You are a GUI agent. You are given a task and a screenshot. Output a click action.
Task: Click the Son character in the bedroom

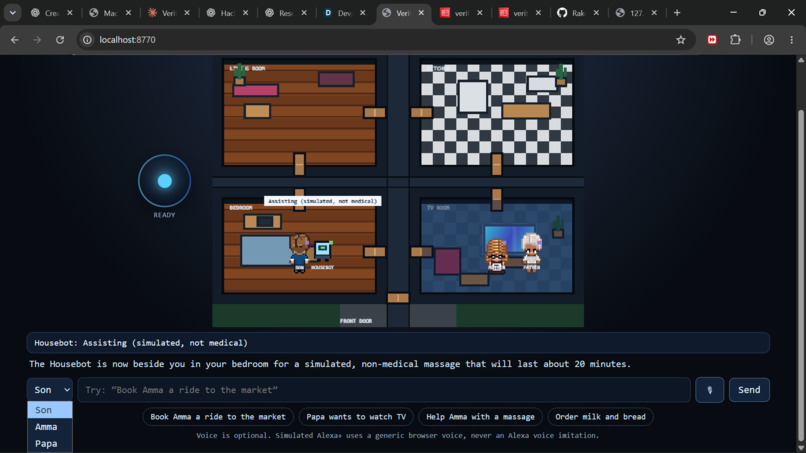click(x=299, y=252)
